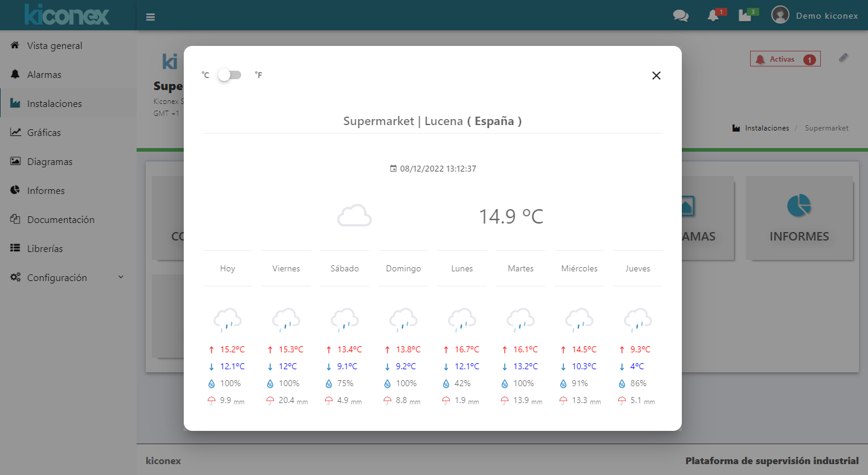Viewport: 868px width, 475px height.
Task: Open the notifications bell in header
Action: [714, 16]
